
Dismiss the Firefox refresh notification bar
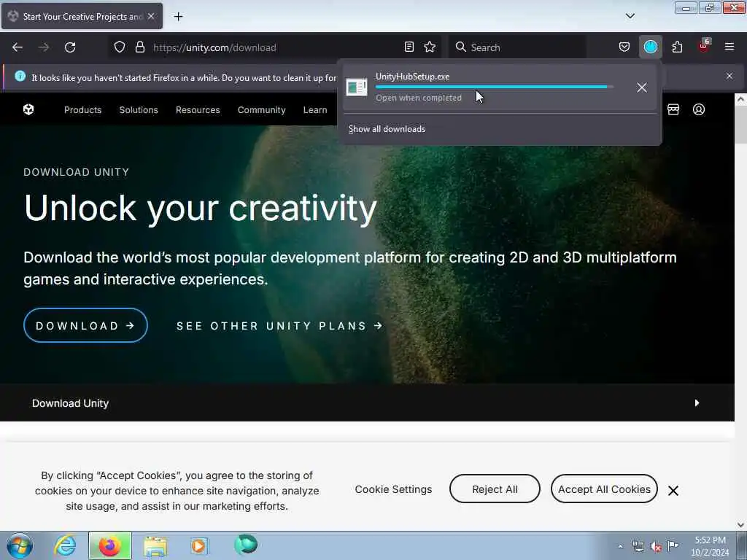[x=729, y=76]
